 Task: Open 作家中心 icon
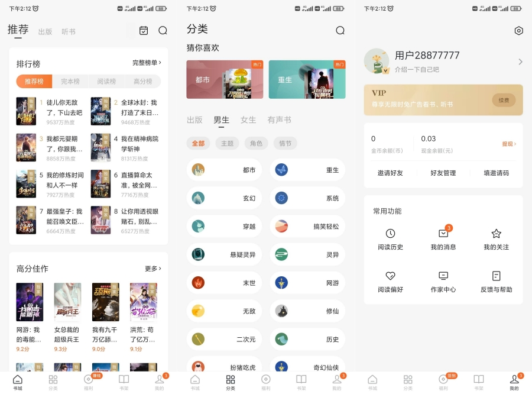pos(443,276)
